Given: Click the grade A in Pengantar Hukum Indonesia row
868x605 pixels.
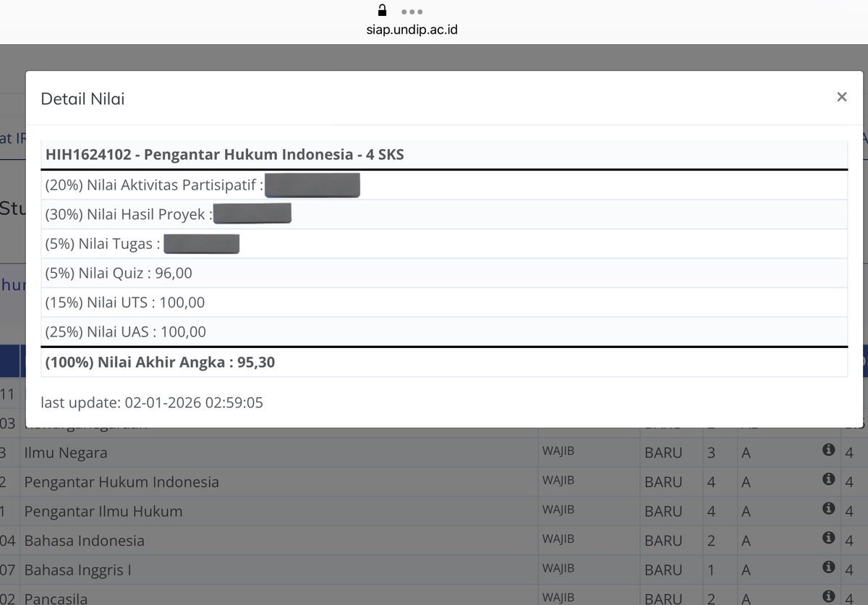Looking at the screenshot, I should tap(746, 483).
